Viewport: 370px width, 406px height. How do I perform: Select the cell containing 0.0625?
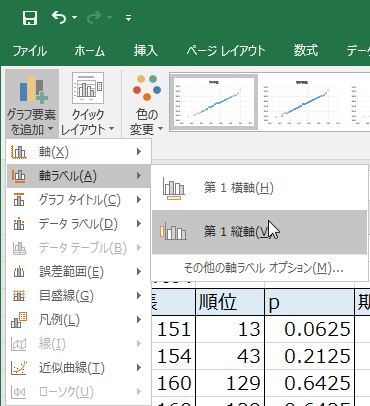(310, 329)
